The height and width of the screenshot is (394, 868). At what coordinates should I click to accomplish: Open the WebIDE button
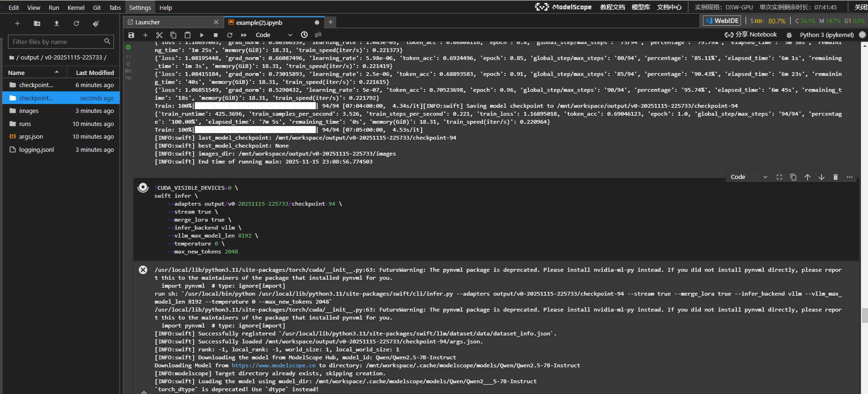[x=722, y=21]
